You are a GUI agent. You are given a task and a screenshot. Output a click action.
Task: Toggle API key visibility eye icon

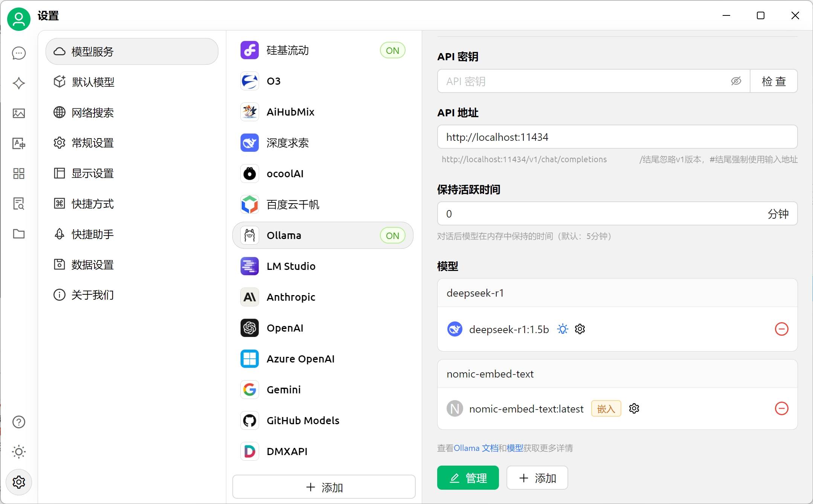(736, 81)
